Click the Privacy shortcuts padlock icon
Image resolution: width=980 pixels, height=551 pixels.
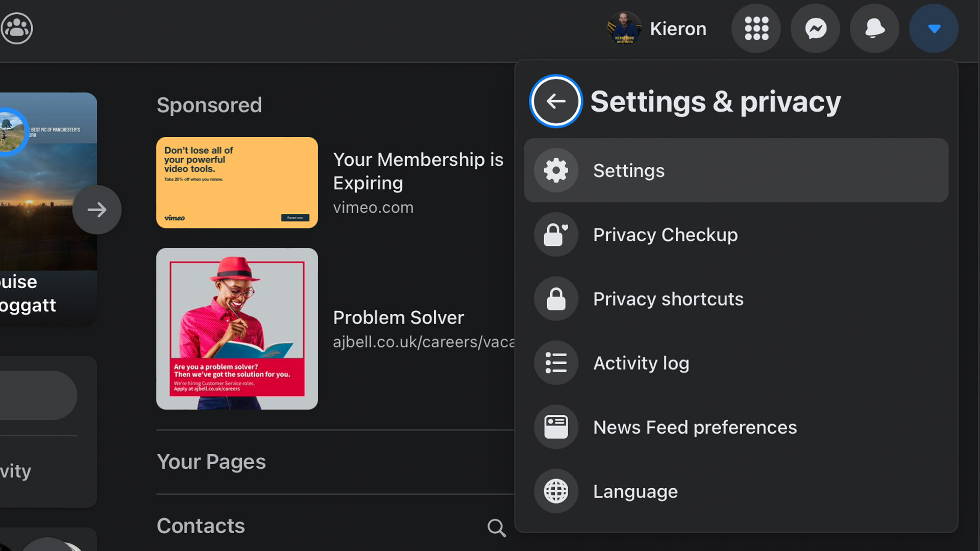tap(556, 298)
